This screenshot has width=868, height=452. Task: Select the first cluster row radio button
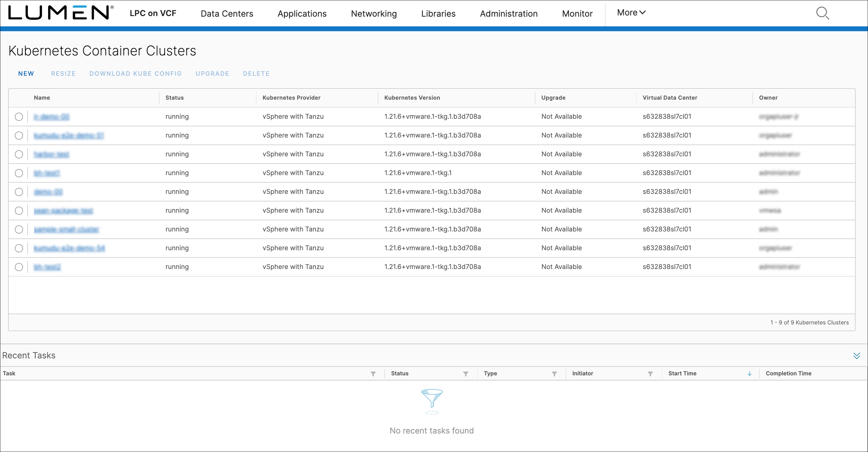click(19, 117)
